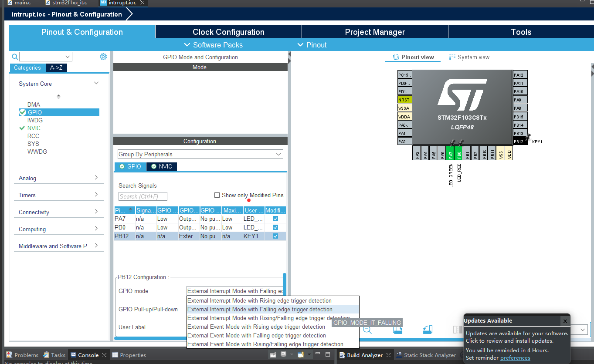Image resolution: width=594 pixels, height=364 pixels.
Task: Toggle the Modified checkbox in the PB12 row
Action: (x=275, y=236)
